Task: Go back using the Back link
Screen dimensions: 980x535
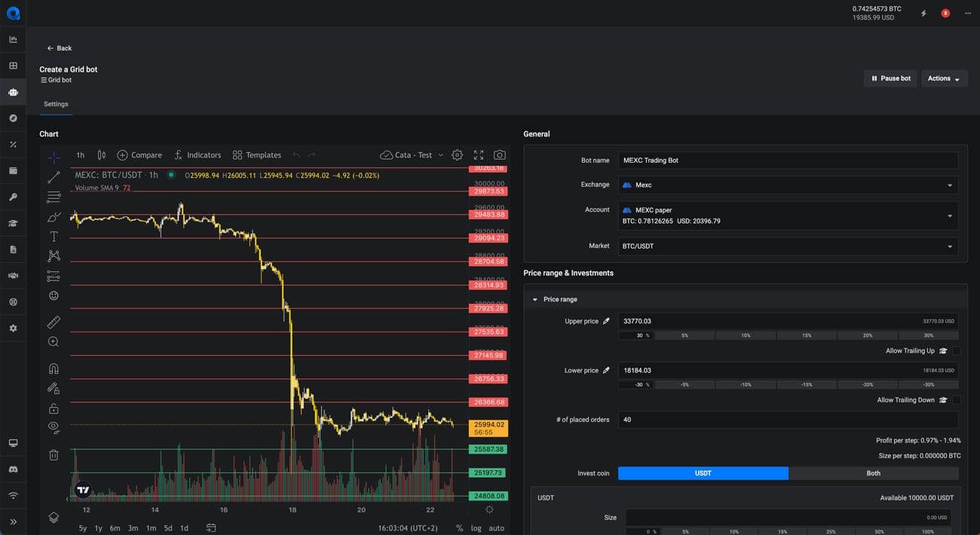Action: click(59, 48)
